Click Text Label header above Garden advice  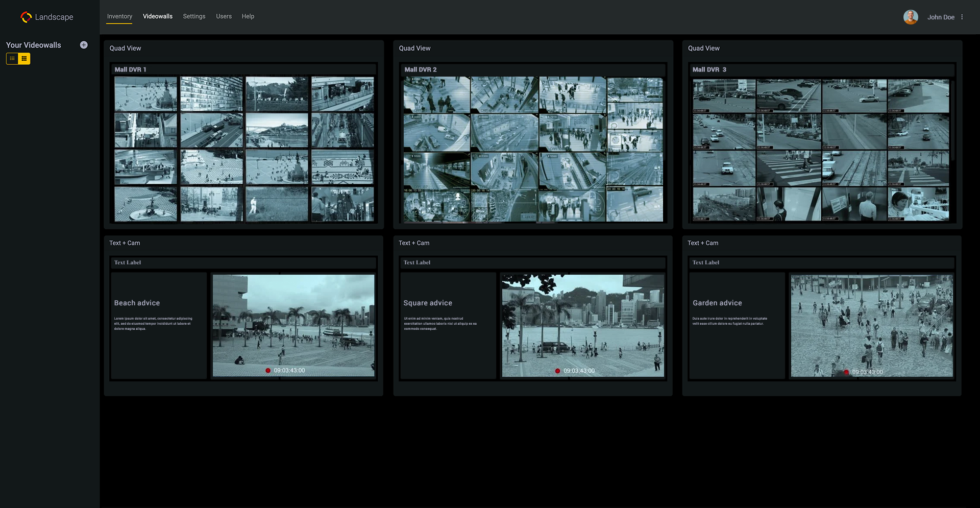706,262
